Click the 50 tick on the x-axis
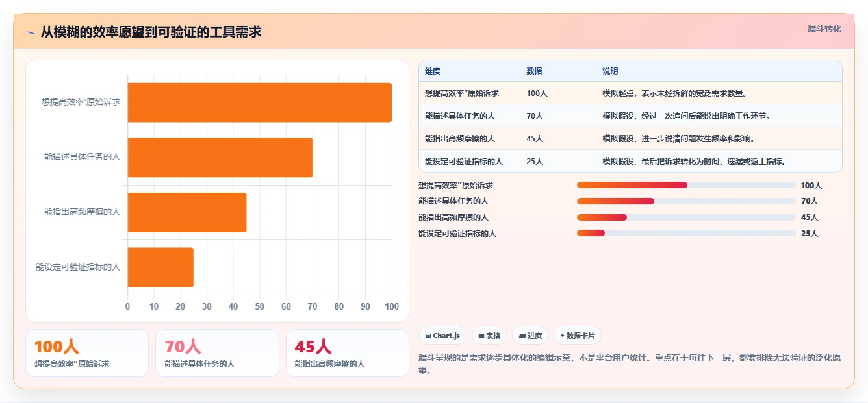Image resolution: width=868 pixels, height=403 pixels. (260, 306)
